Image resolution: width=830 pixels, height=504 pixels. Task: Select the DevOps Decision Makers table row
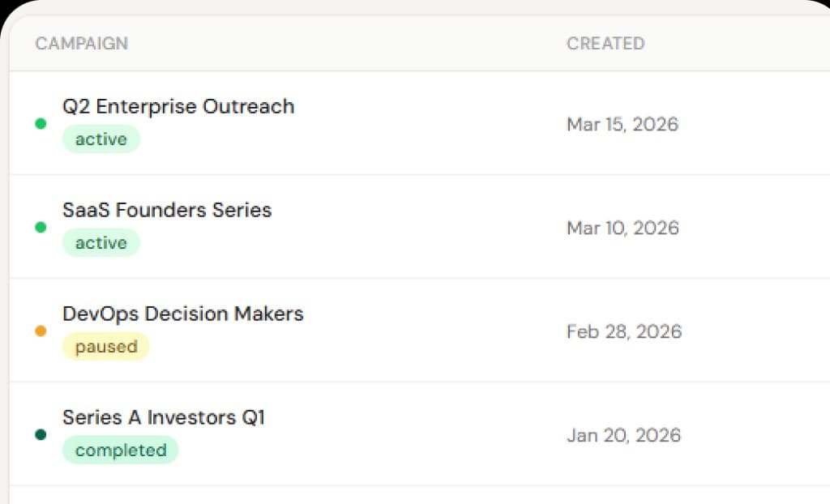click(420, 331)
